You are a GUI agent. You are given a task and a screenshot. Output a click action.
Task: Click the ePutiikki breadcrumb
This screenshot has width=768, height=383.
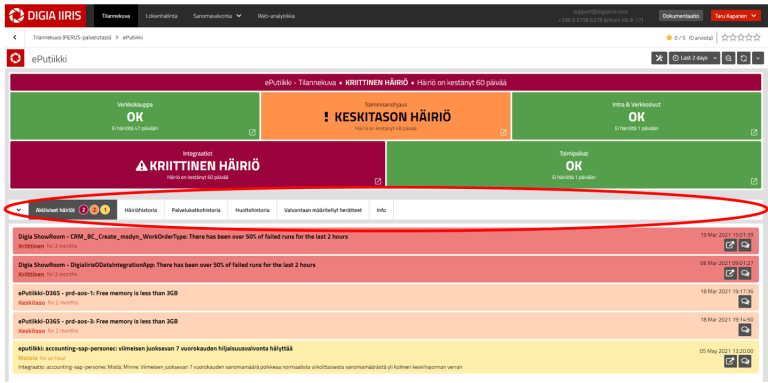[x=133, y=38]
